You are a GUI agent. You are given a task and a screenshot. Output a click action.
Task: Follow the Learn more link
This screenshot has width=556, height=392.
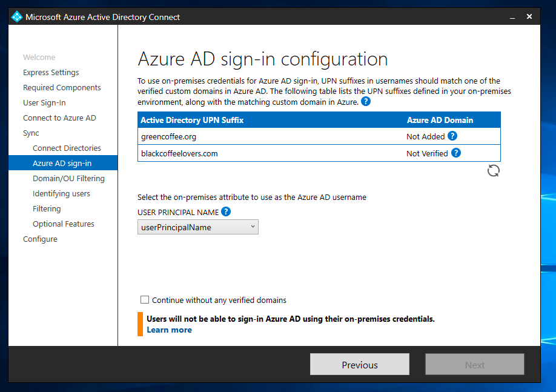tap(169, 330)
